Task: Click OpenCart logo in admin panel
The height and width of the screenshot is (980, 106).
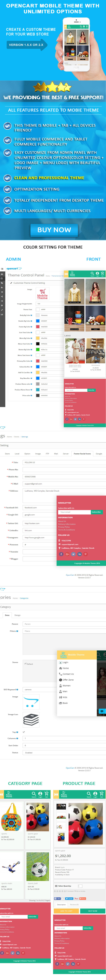Action: coord(14,269)
